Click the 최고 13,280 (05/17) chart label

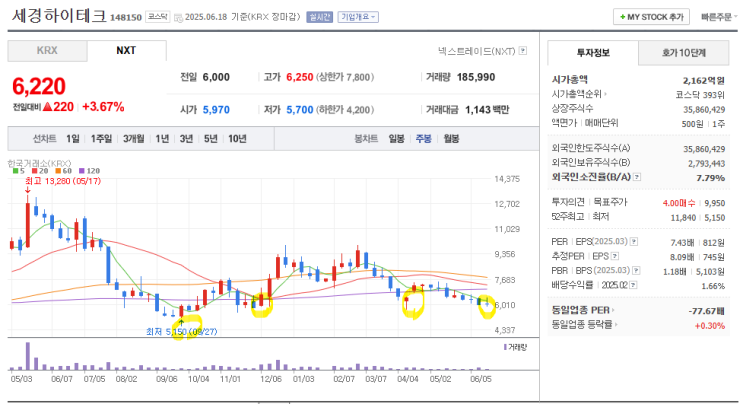[63, 181]
